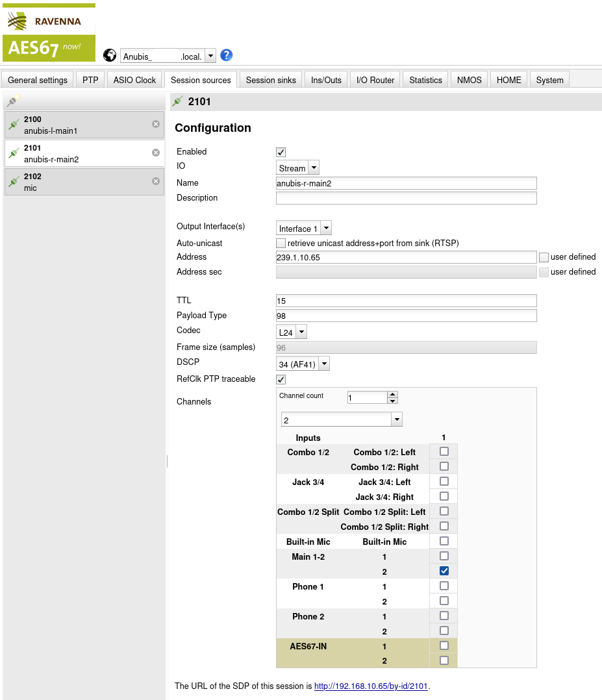This screenshot has height=700, width=602.
Task: Check Phone 1 channel 2 checkbox
Action: click(444, 601)
